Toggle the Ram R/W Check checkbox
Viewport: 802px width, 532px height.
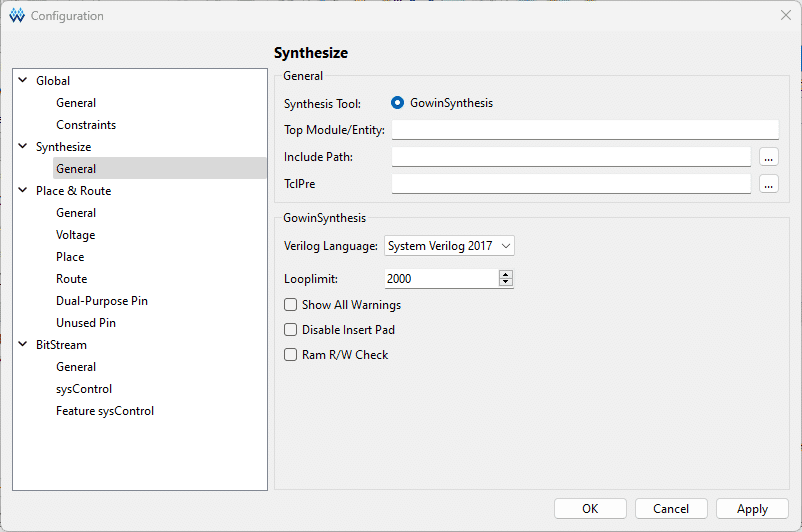pyautogui.click(x=291, y=355)
